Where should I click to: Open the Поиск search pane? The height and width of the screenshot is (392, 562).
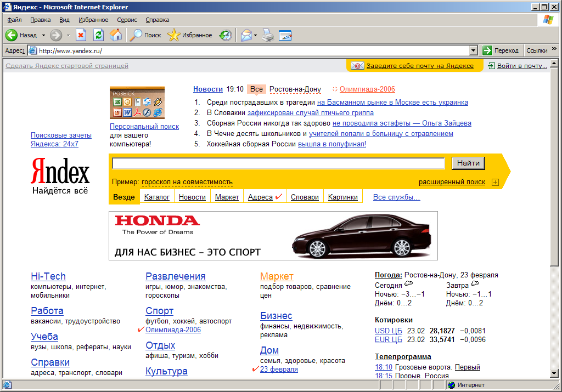tap(145, 35)
